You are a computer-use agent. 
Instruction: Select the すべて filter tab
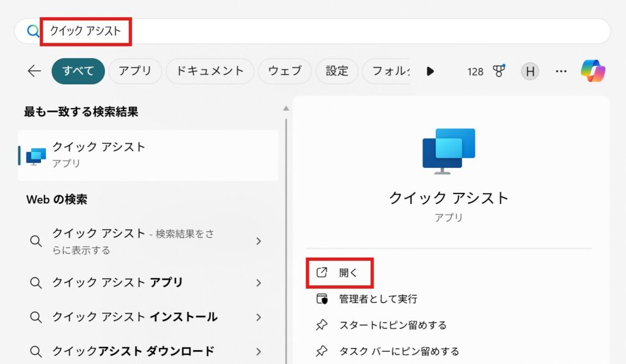pyautogui.click(x=78, y=71)
